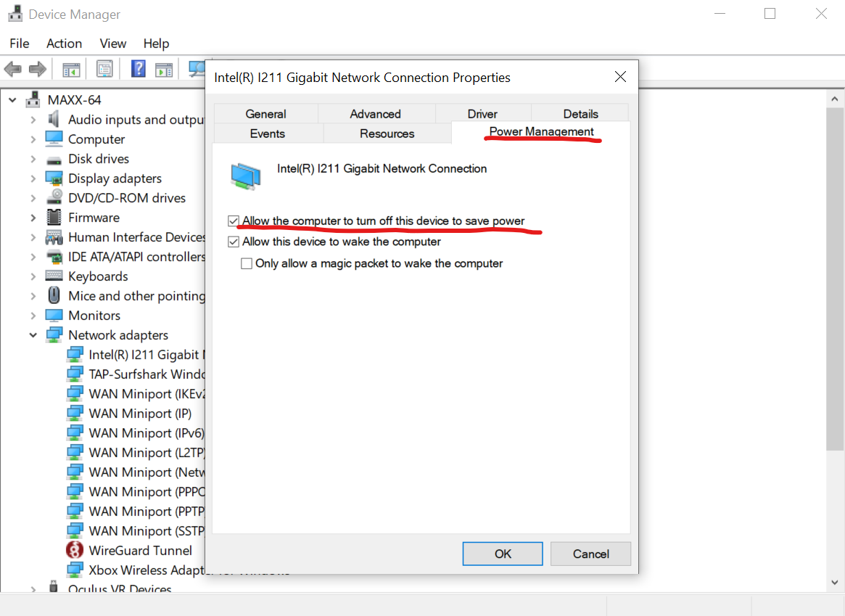The height and width of the screenshot is (616, 845).
Task: Click the Forward arrow toolbar icon
Action: [x=37, y=69]
